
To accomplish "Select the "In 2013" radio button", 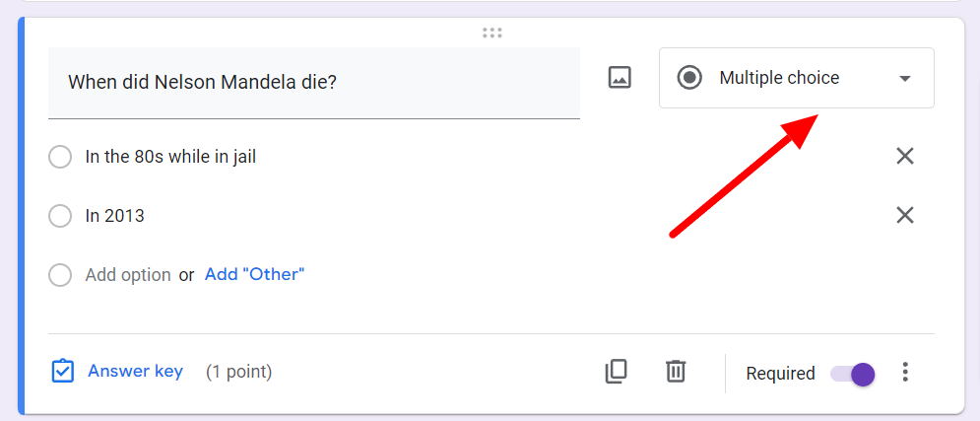I will pyautogui.click(x=60, y=216).
